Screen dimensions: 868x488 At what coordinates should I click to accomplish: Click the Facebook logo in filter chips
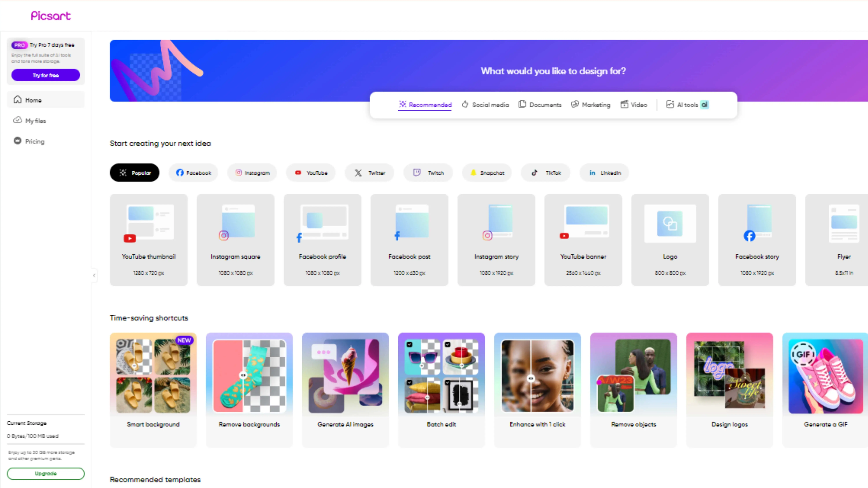coord(180,172)
